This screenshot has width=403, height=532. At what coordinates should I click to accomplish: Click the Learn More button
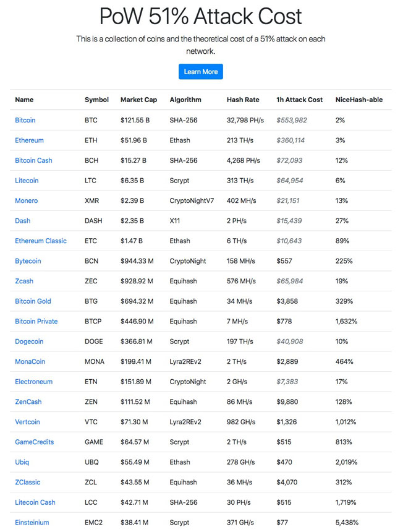click(x=200, y=72)
